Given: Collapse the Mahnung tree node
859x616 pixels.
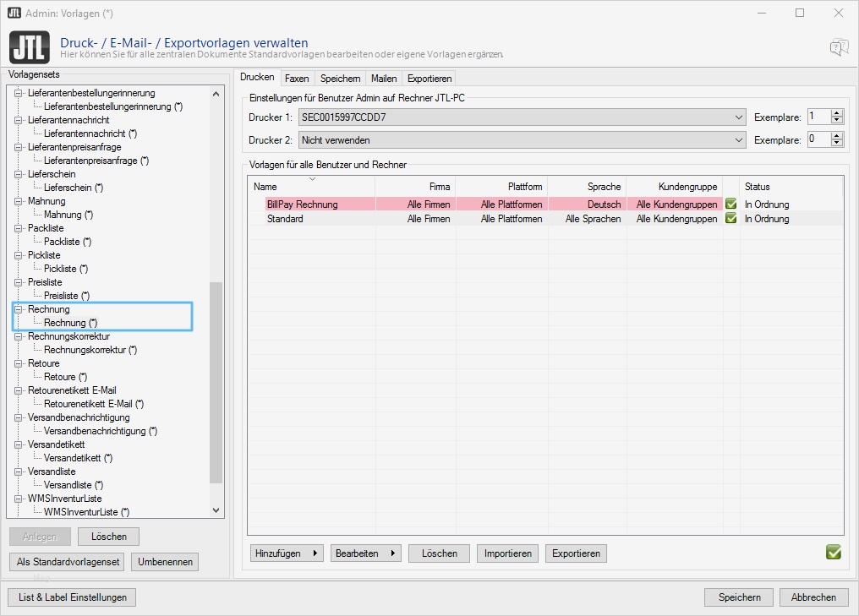Looking at the screenshot, I should (x=18, y=201).
